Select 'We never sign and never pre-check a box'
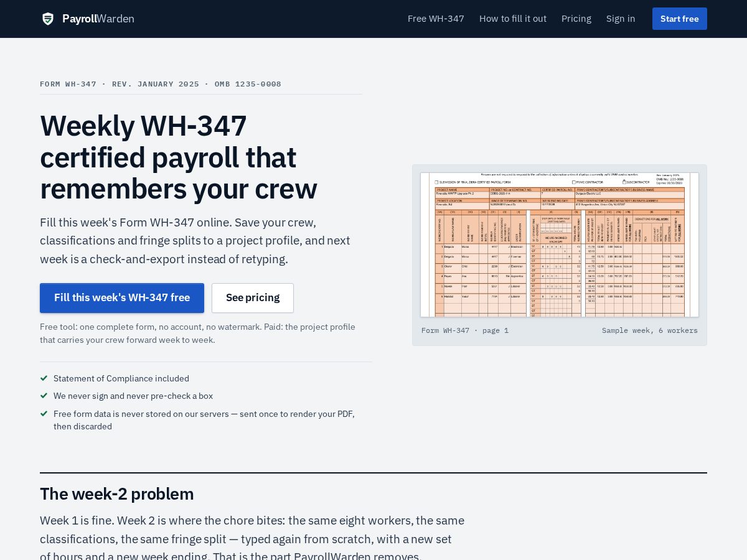 coord(133,396)
